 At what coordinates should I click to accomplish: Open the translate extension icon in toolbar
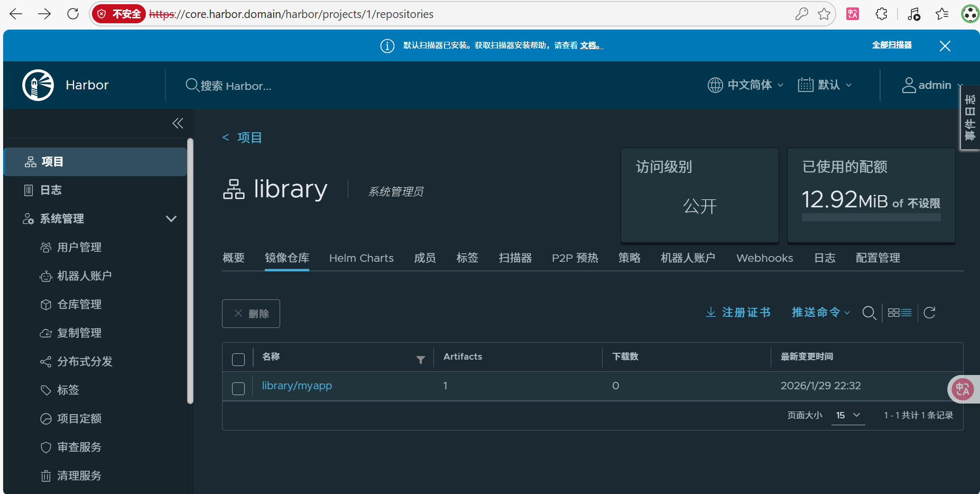point(853,14)
